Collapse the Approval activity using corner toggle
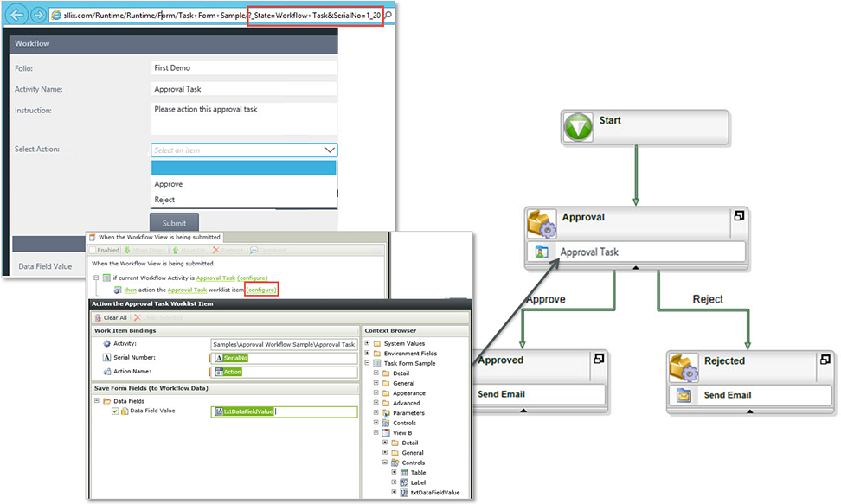841x504 pixels. (739, 215)
